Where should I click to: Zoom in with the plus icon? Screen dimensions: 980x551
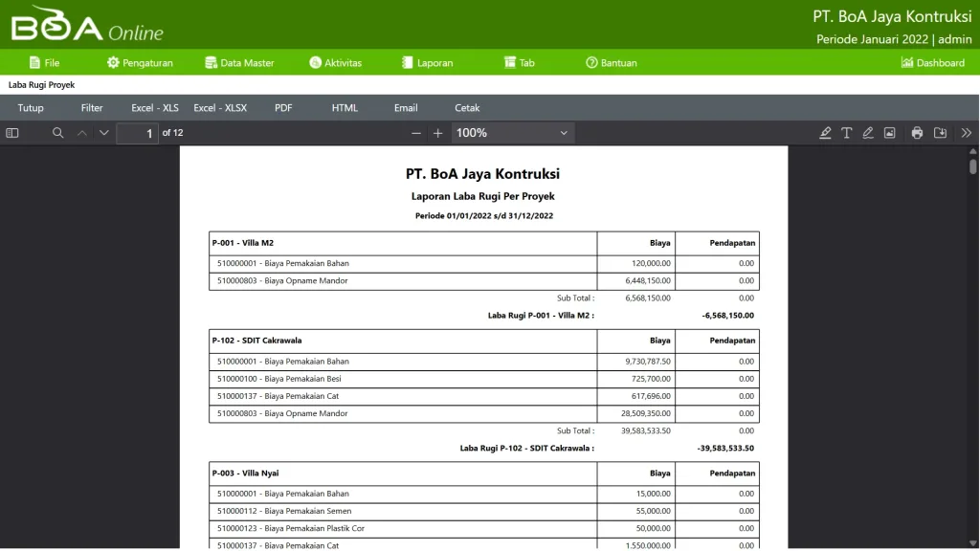438,133
